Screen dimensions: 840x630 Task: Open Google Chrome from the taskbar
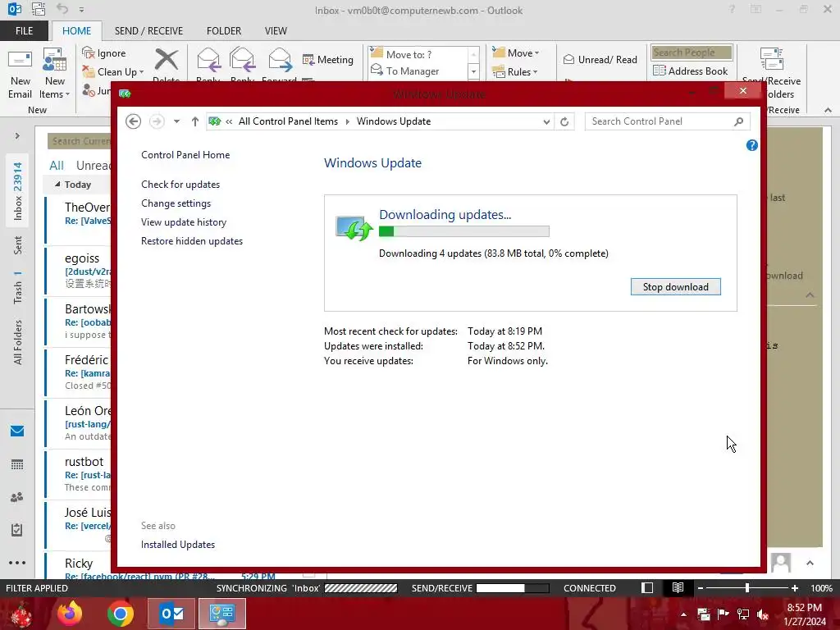121,614
